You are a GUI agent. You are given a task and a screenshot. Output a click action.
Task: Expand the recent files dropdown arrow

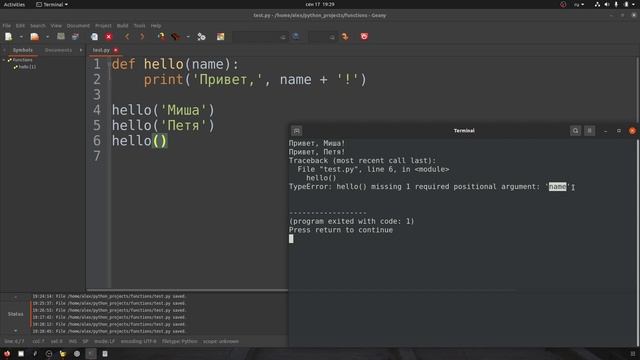(47, 37)
